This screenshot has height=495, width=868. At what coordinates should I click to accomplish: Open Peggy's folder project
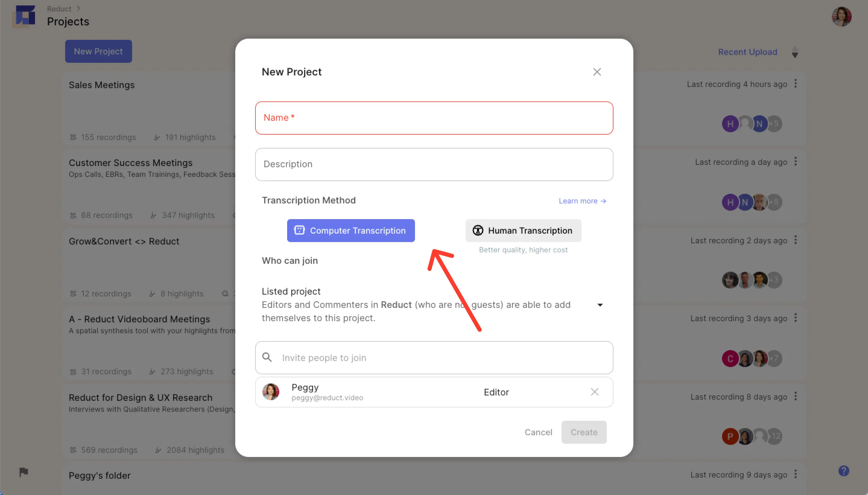100,476
